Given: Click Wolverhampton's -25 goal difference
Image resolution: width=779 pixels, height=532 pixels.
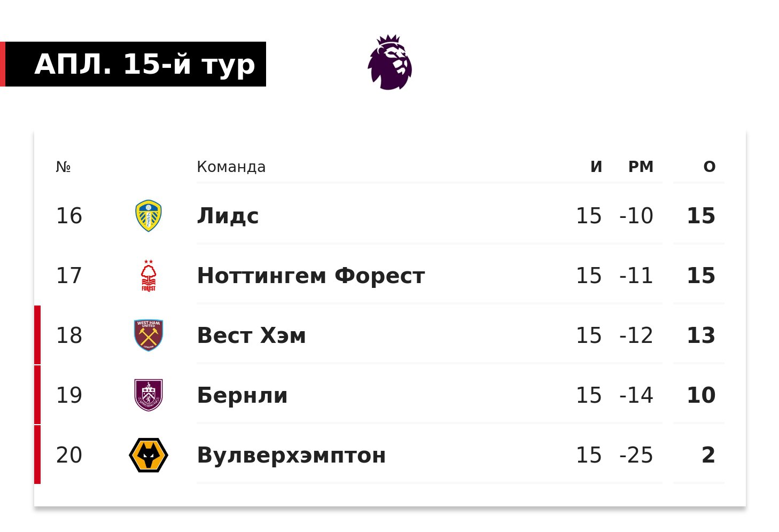Looking at the screenshot, I should pos(636,455).
